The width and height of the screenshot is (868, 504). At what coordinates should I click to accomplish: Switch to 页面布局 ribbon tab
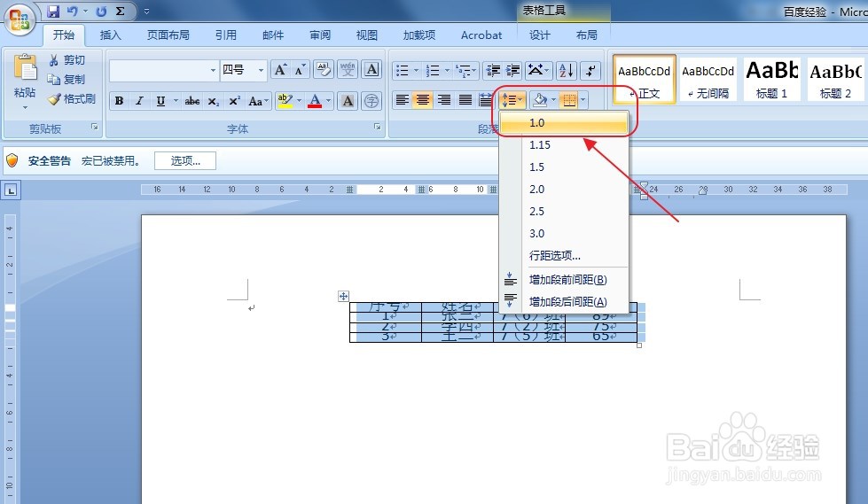point(168,35)
